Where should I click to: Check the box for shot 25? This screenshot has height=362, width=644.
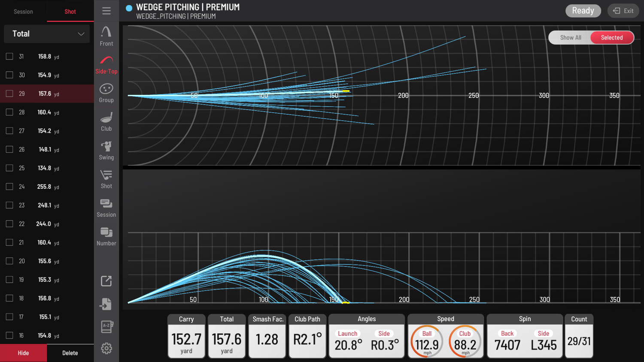(9, 168)
